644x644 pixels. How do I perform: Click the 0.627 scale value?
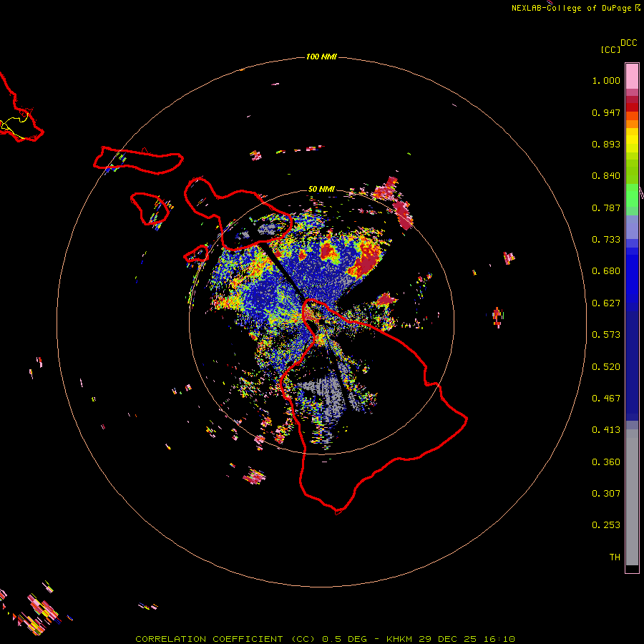pyautogui.click(x=606, y=303)
